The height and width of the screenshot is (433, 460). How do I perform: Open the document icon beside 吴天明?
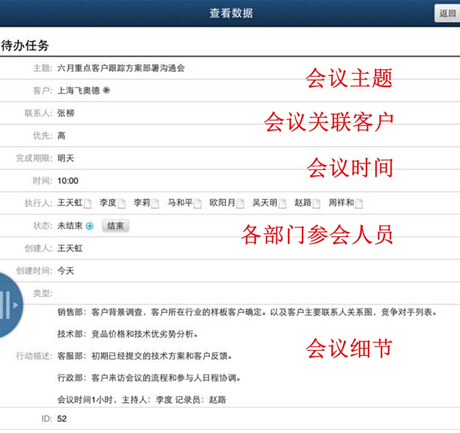click(282, 203)
